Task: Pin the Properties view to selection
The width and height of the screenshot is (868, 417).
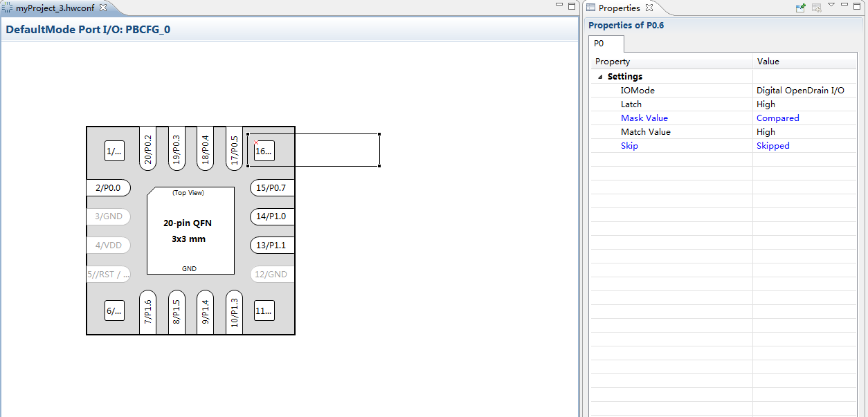Action: coord(801,8)
